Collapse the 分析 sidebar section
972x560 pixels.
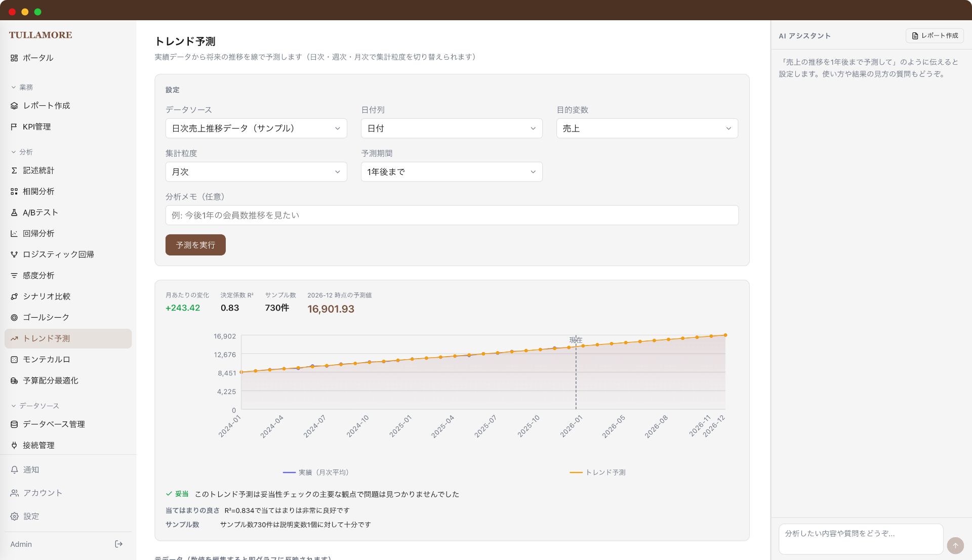pyautogui.click(x=22, y=152)
